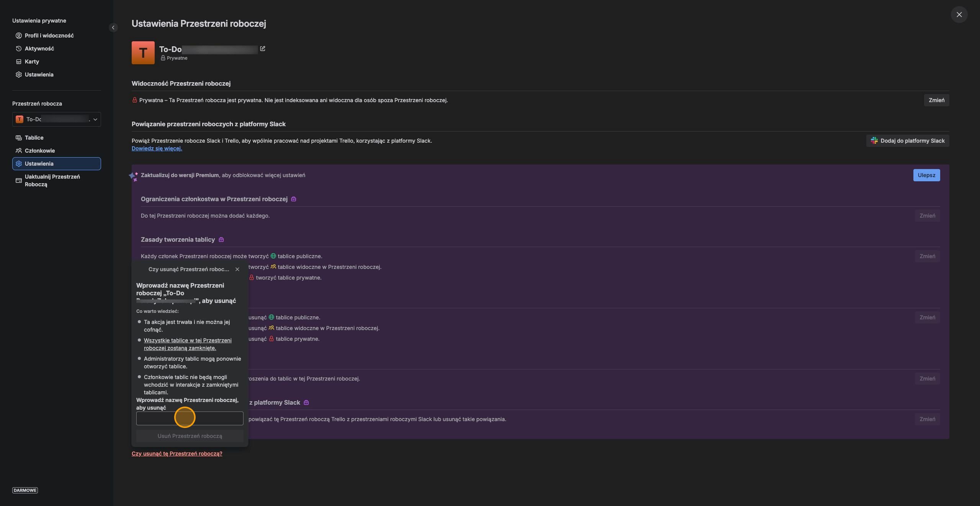Image resolution: width=980 pixels, height=506 pixels.
Task: Close the workspace settings with X button
Action: (959, 15)
